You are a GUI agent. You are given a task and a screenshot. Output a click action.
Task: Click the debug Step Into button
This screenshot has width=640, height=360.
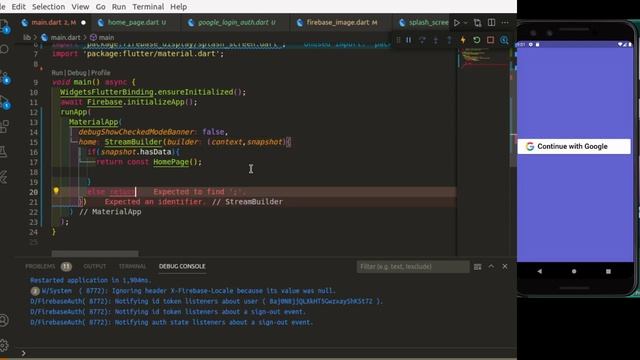[x=436, y=40]
